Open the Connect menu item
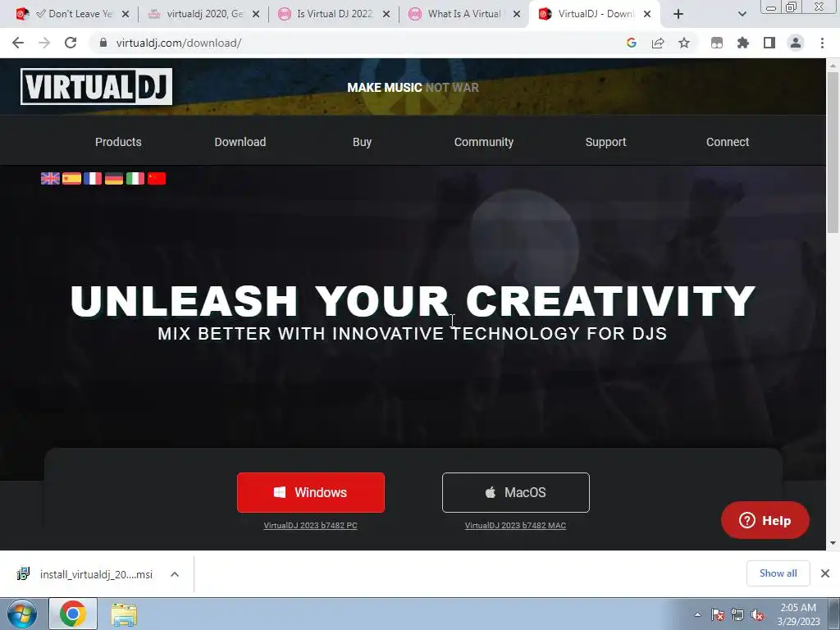Screen dimensions: 840x630 (x=728, y=142)
